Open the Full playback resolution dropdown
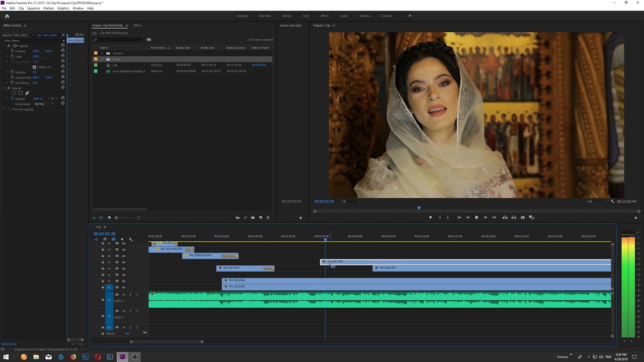644x362 pixels. coord(596,201)
